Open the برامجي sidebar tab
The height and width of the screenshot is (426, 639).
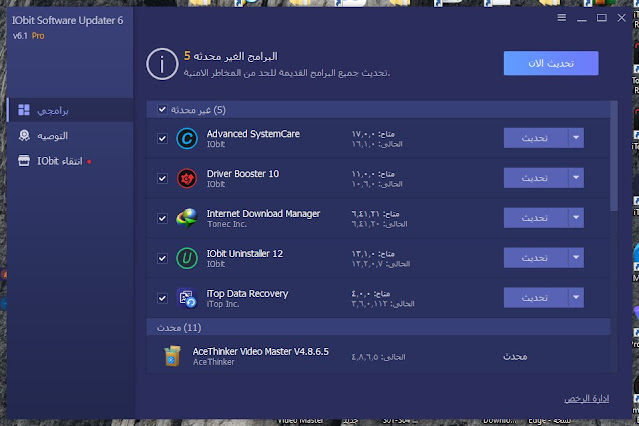(70, 110)
